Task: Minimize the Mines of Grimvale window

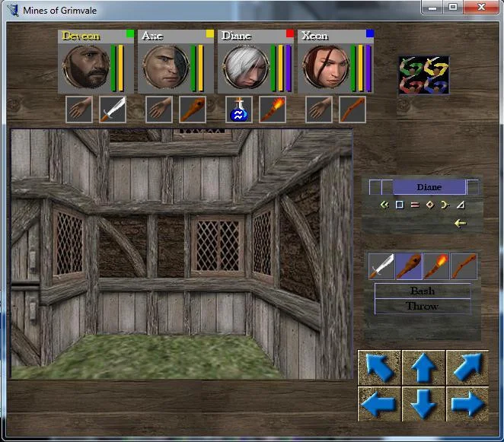Action: 432,7
